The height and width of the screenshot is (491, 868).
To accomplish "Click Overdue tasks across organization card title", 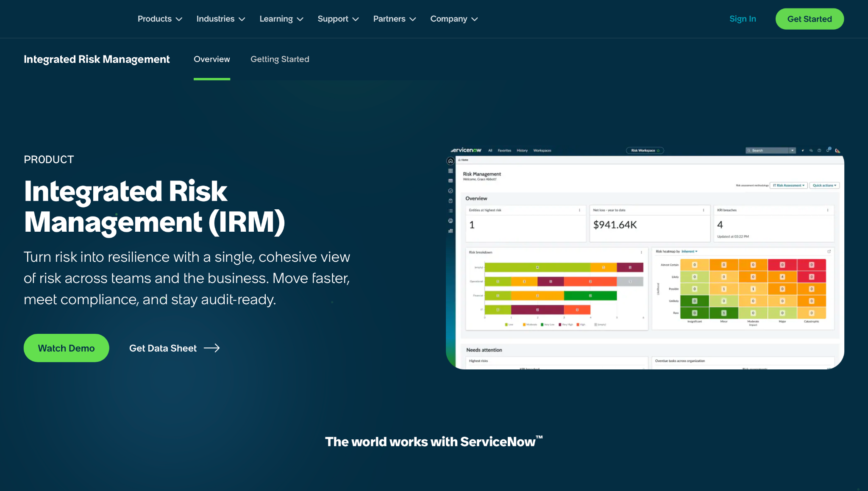I will pos(680,361).
